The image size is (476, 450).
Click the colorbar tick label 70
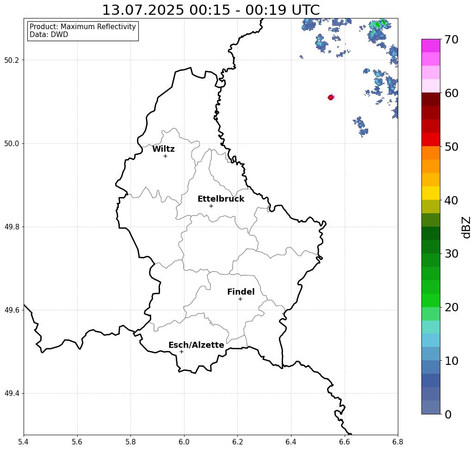pyautogui.click(x=451, y=39)
